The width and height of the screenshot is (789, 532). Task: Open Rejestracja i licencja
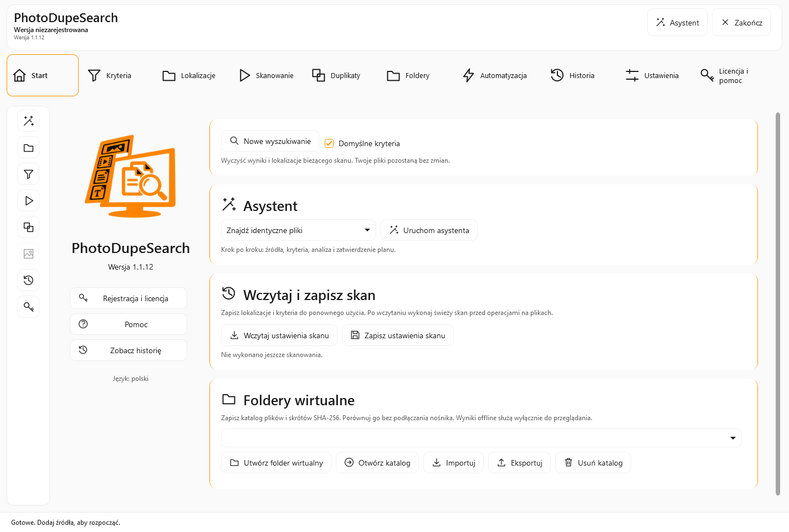click(129, 298)
